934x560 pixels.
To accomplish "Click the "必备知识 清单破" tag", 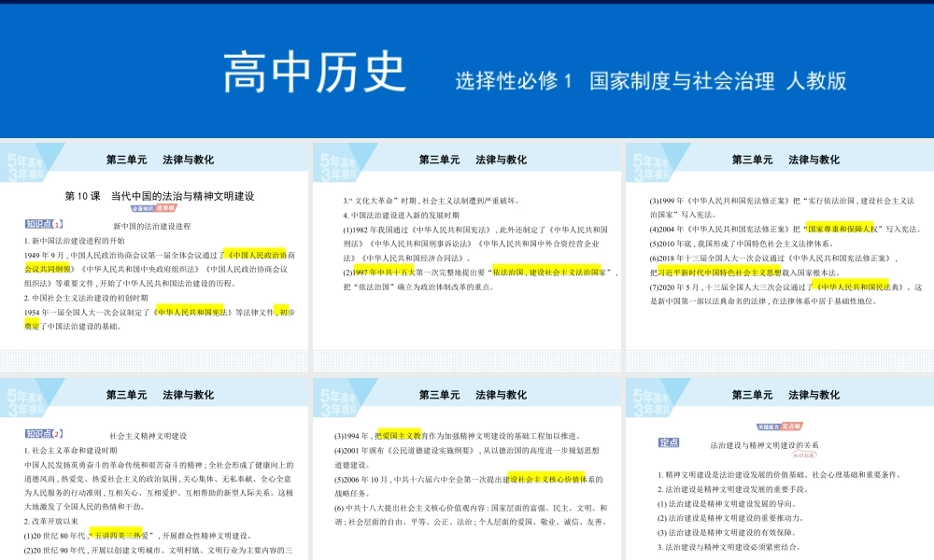I will pyautogui.click(x=154, y=208).
